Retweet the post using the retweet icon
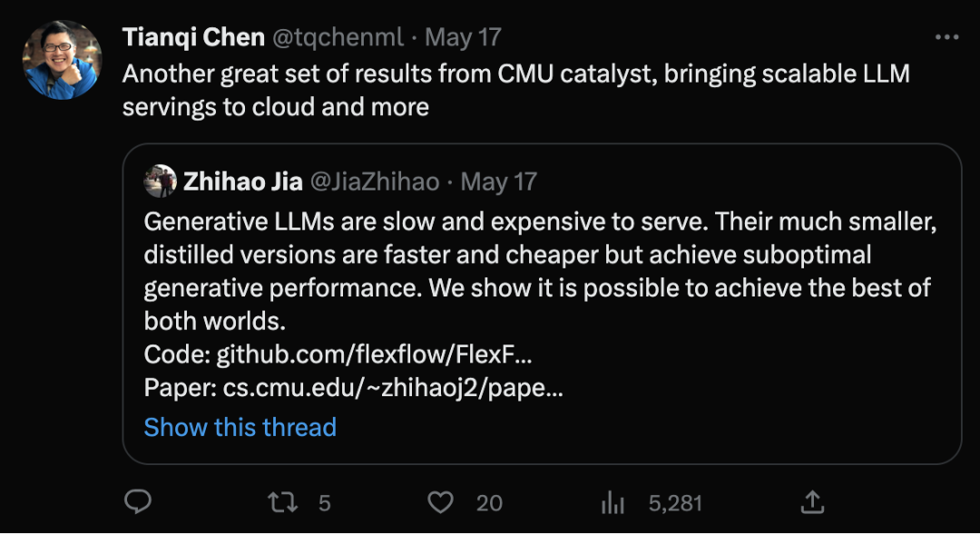 tap(282, 502)
